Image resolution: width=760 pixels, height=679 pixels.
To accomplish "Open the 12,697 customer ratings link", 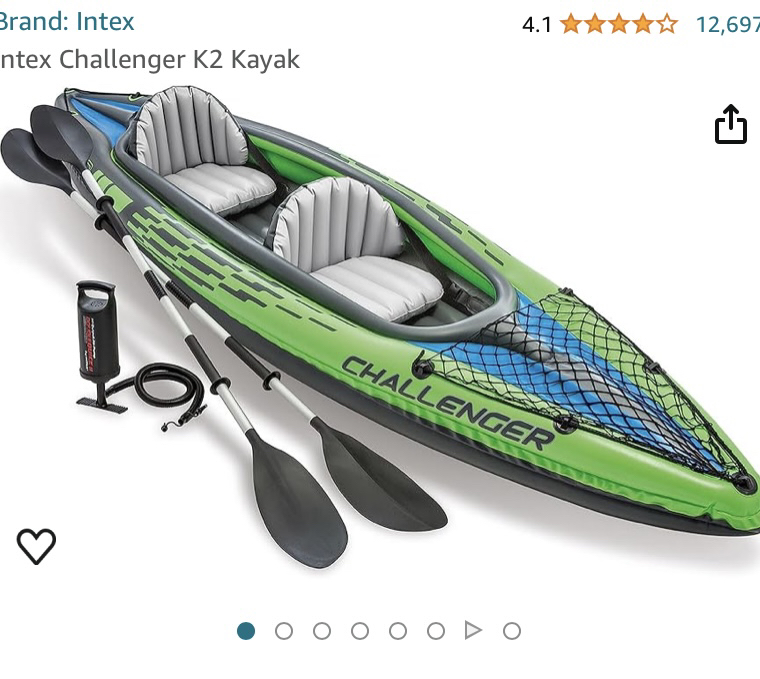I will (728, 24).
